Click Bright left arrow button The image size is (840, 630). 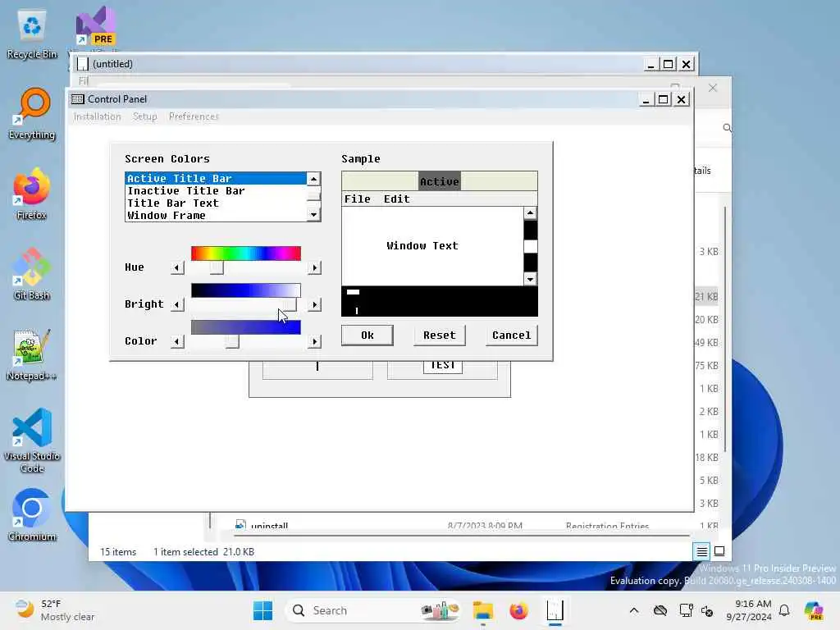click(177, 304)
